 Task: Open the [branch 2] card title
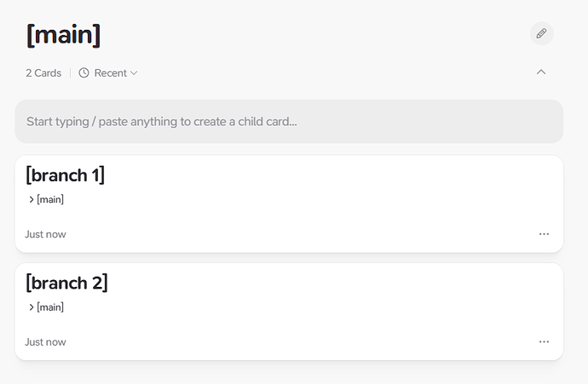pos(66,283)
